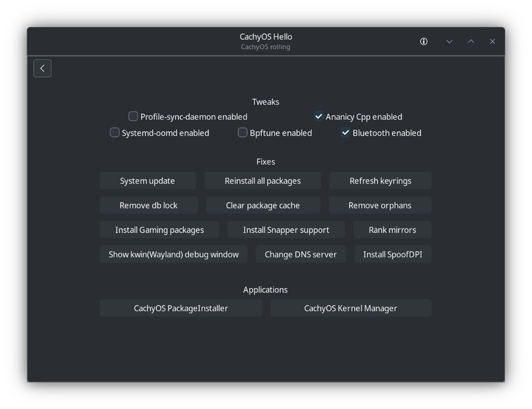Click the up chevron in the title bar
Screen dimensions: 532x409
[471, 41]
